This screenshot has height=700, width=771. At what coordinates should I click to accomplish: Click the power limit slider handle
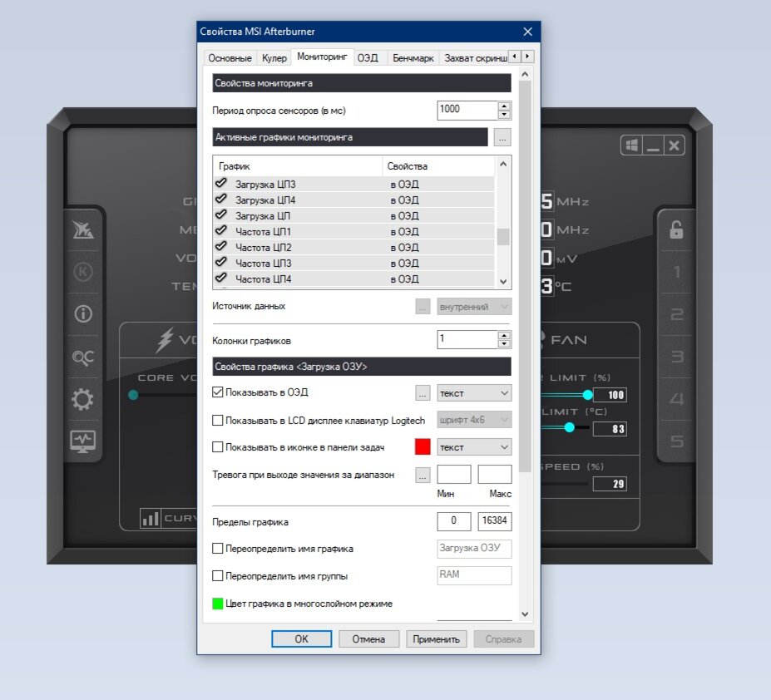pyautogui.click(x=587, y=395)
